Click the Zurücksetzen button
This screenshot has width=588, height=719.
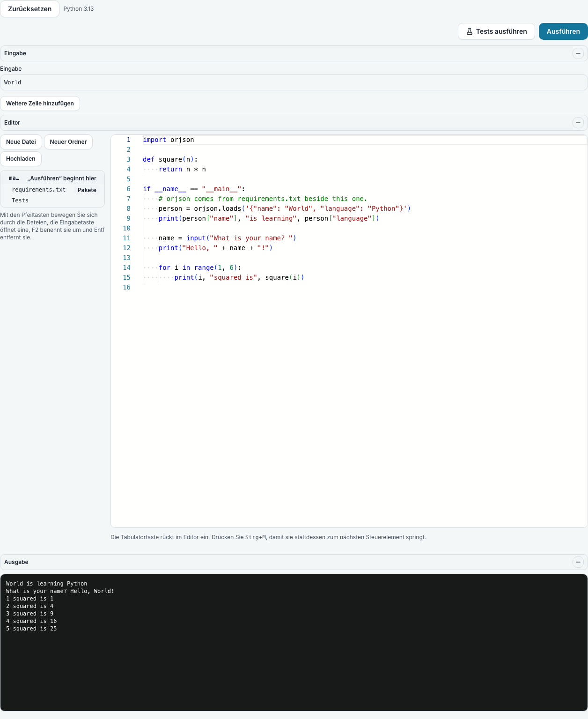point(29,9)
